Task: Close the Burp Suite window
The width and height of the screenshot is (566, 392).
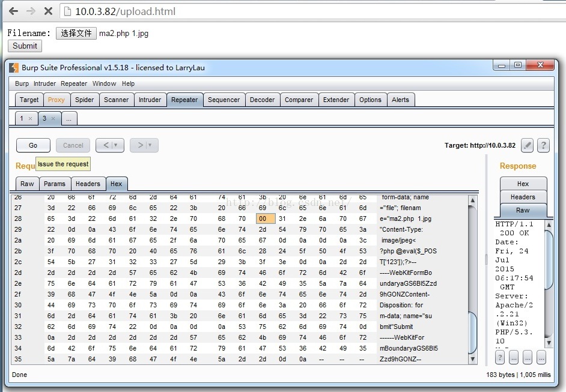Action: click(x=540, y=65)
